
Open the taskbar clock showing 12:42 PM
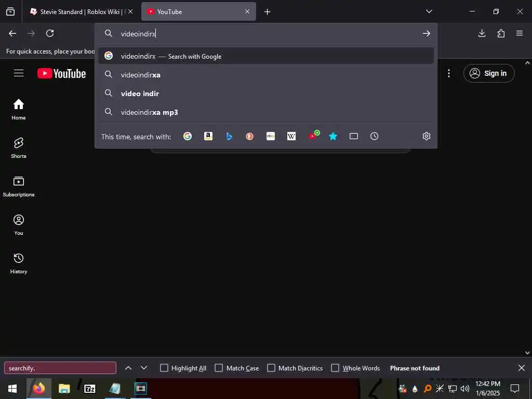(x=487, y=389)
